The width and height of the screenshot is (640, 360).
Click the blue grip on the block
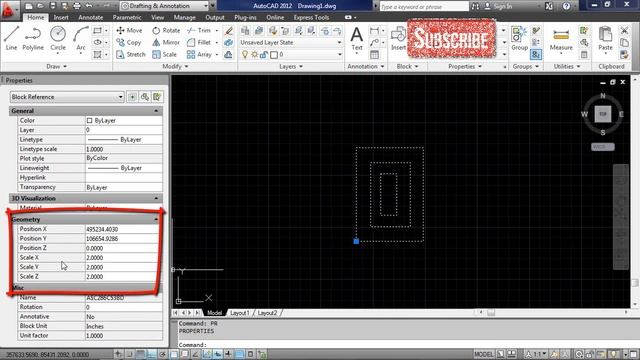click(x=356, y=241)
